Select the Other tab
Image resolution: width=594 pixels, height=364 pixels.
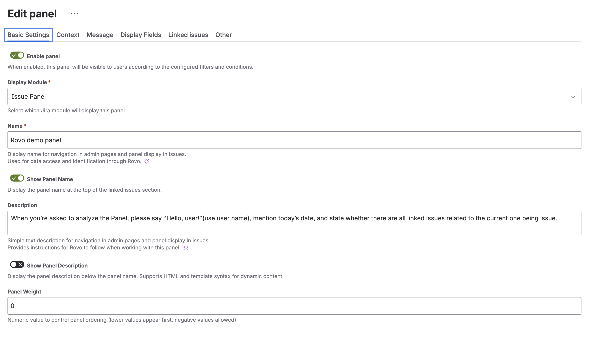pyautogui.click(x=223, y=35)
